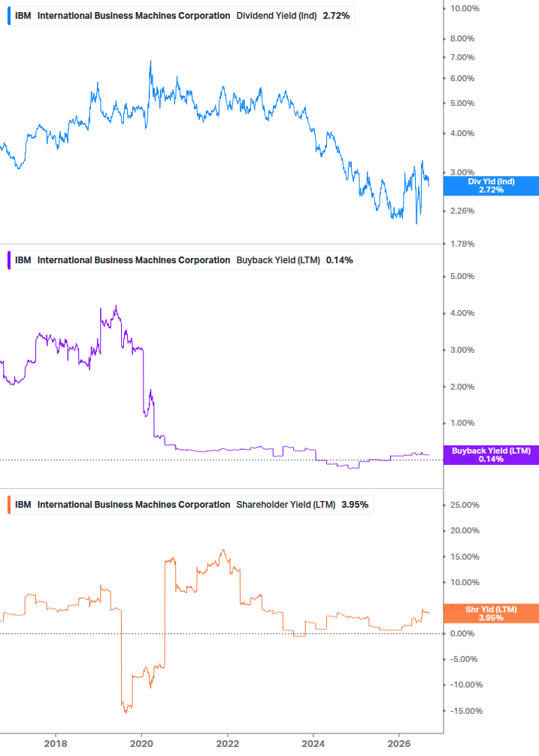Viewport: 539px width, 756px height.
Task: Click the orange color bar of Shareholder Yield legend
Action: (9, 505)
